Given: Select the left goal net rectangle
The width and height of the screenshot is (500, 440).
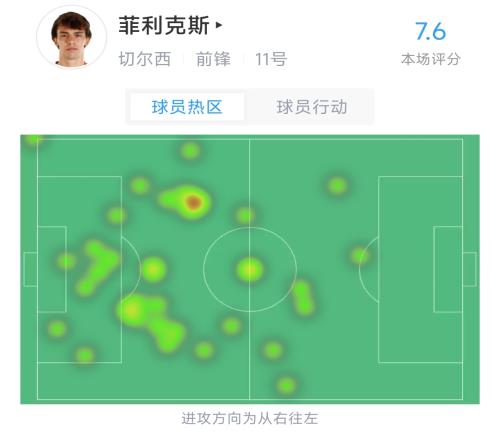Looking at the screenshot, I should 30,269.
